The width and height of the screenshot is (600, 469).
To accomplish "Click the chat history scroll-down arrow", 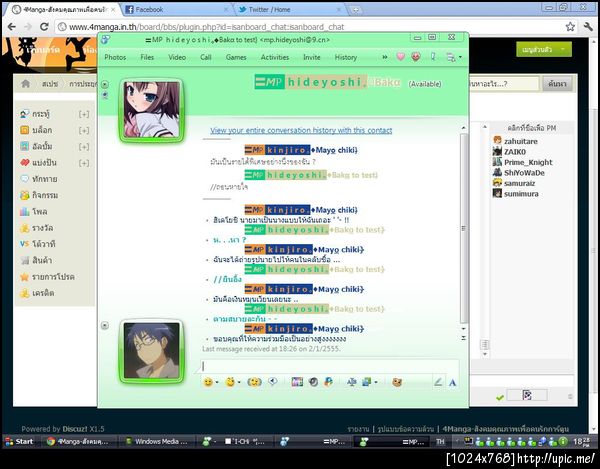I will [464, 329].
